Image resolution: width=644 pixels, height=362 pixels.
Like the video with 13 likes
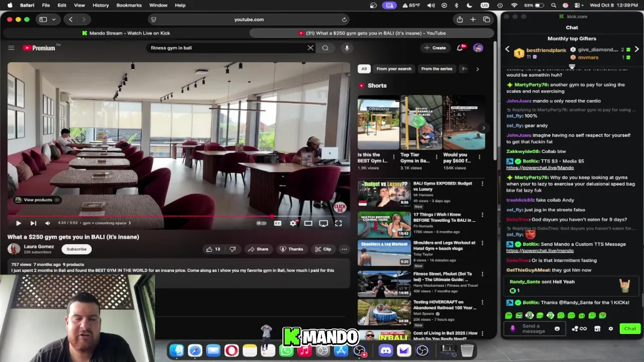pyautogui.click(x=213, y=249)
